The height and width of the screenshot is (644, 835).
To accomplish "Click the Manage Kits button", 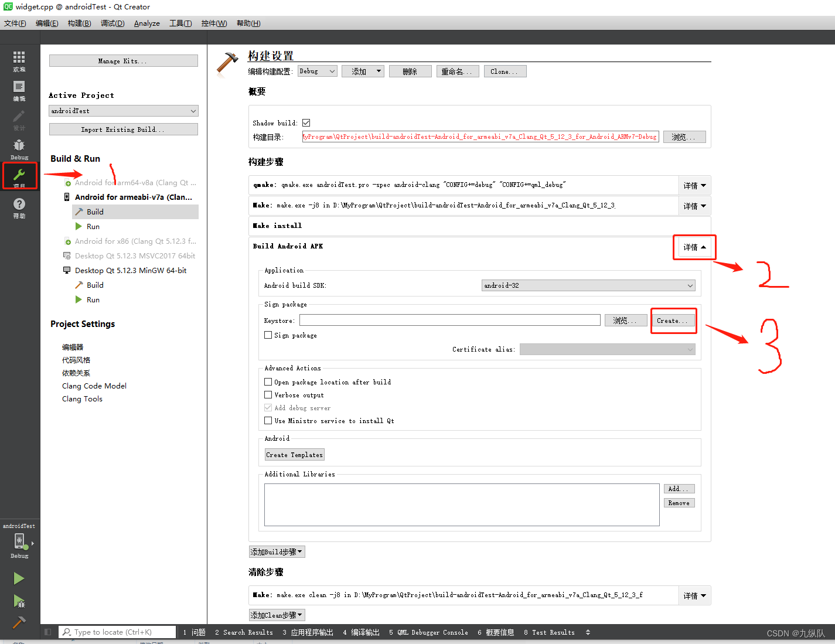I will pyautogui.click(x=124, y=61).
